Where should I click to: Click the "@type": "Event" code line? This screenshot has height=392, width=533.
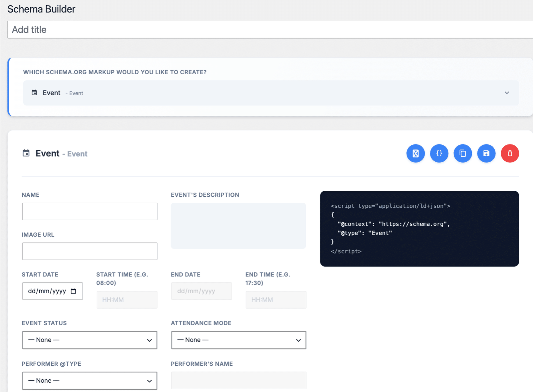click(x=365, y=233)
